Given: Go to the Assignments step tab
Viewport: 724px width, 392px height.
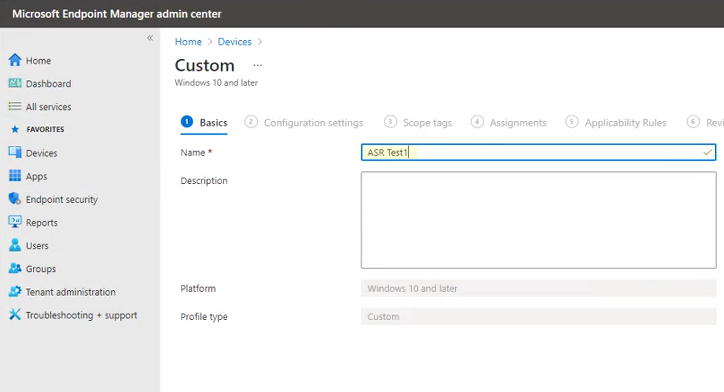Looking at the screenshot, I should (x=508, y=122).
